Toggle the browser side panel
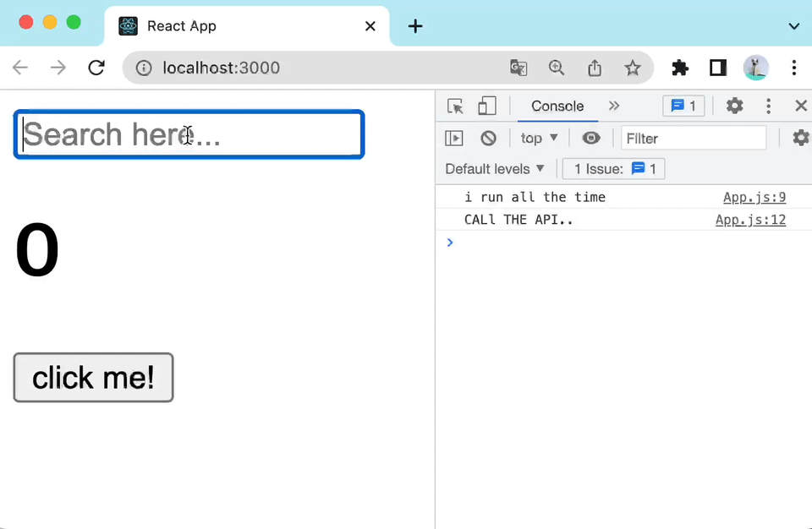 (718, 68)
